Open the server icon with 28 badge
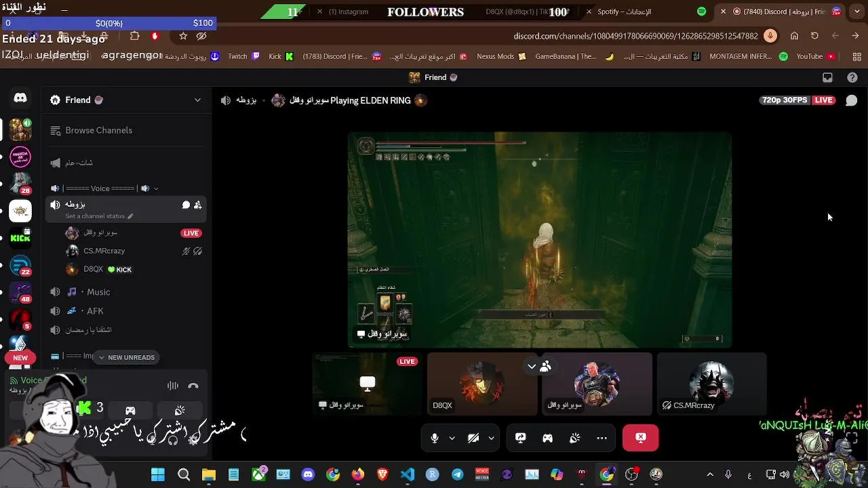The image size is (868, 488). [x=20, y=183]
